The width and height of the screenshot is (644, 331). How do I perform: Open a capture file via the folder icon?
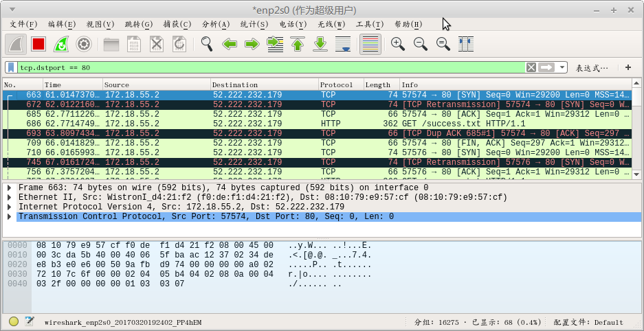coord(111,44)
